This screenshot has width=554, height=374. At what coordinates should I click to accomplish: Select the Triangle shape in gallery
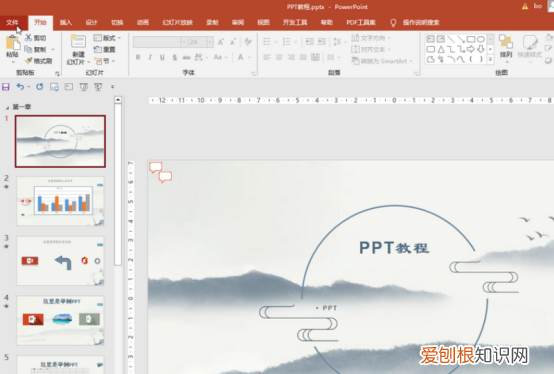click(441, 49)
